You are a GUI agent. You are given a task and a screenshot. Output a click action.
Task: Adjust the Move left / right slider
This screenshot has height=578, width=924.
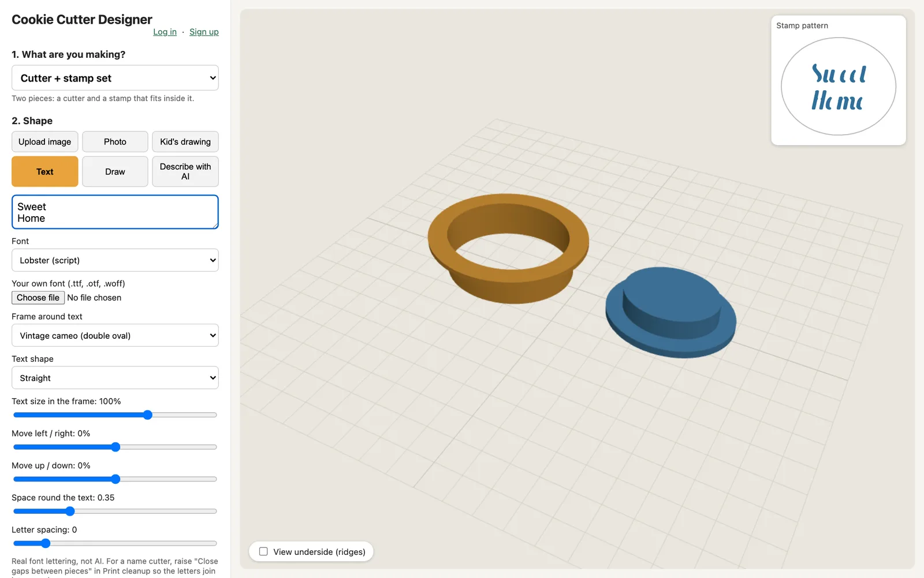click(115, 447)
